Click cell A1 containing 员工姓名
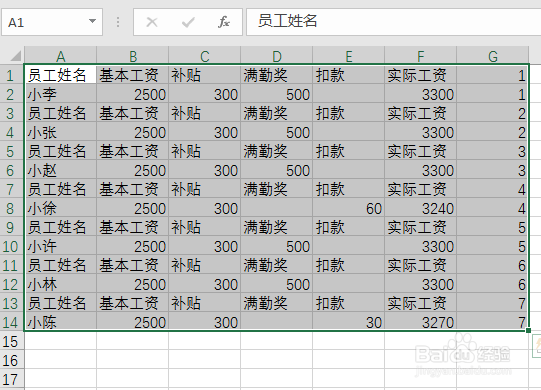This screenshot has height=390, width=541. pos(60,75)
